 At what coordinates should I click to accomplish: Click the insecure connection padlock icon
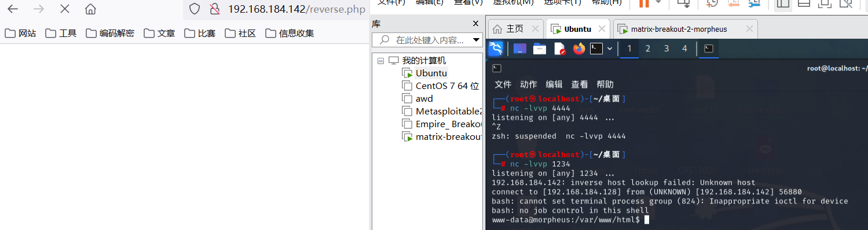(215, 9)
